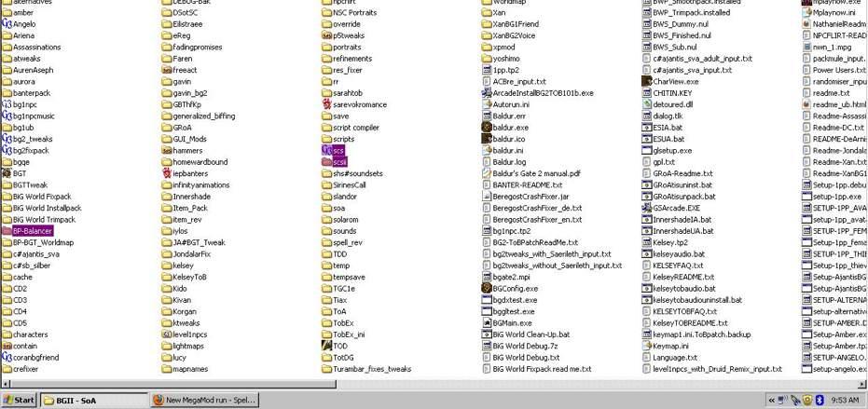Select the Turambar_fixes_tweaks folder name

point(372,369)
